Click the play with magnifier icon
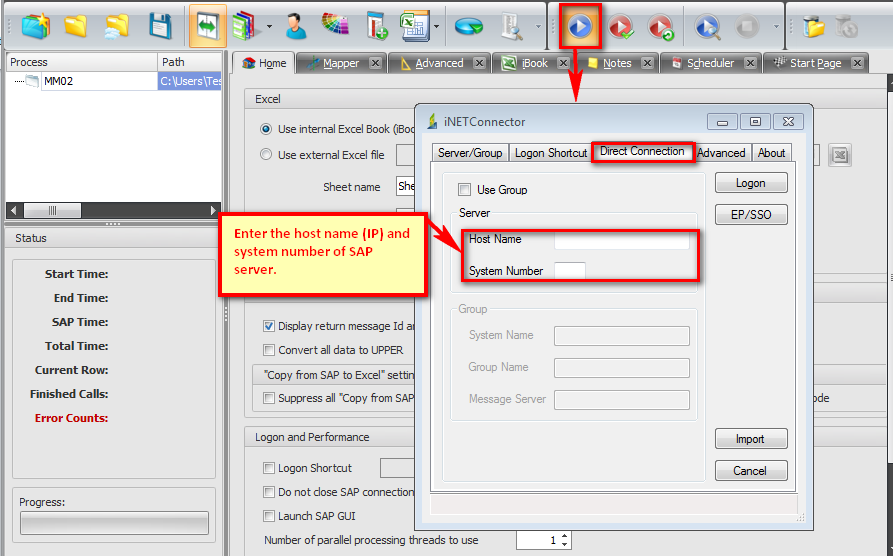893x556 pixels. pyautogui.click(x=708, y=26)
